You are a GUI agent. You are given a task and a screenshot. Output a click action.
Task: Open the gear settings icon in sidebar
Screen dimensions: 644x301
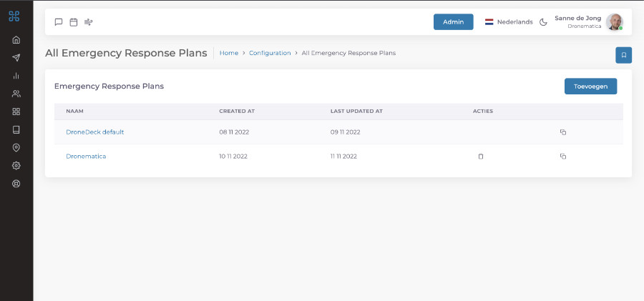pyautogui.click(x=16, y=165)
